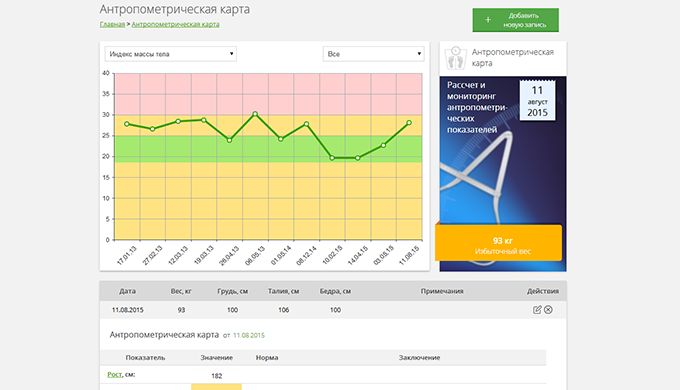Open the Индекс массы тела dropdown
Screen dimensions: 680x390
tap(170, 54)
